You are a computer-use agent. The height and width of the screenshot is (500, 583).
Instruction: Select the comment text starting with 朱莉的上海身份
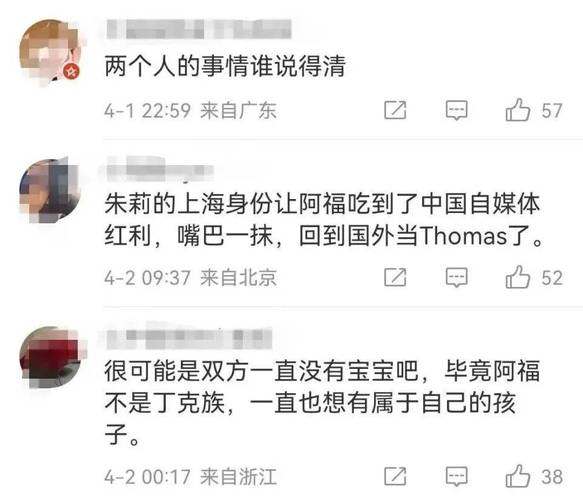tap(323, 220)
